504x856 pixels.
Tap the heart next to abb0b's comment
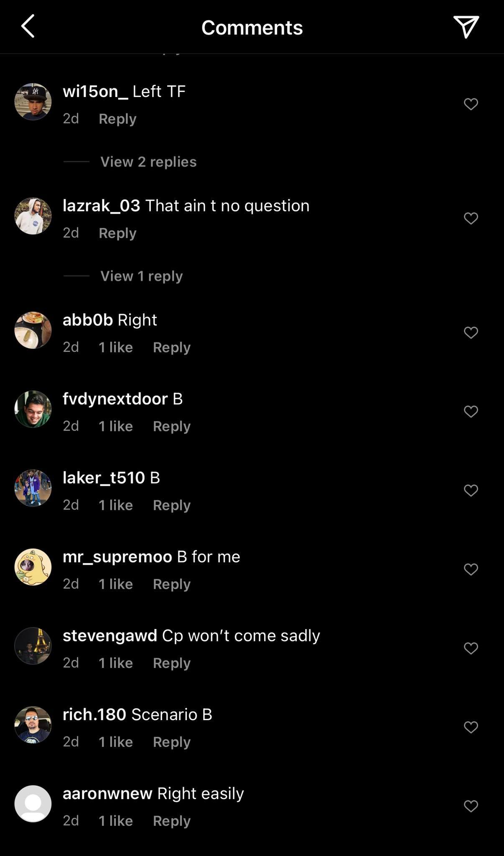(x=471, y=331)
